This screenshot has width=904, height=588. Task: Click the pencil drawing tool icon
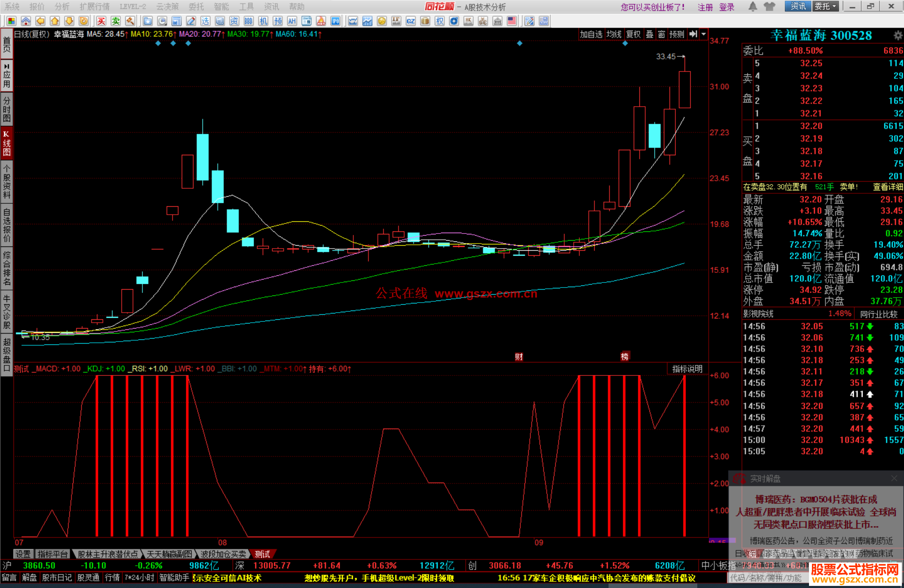tap(191, 21)
